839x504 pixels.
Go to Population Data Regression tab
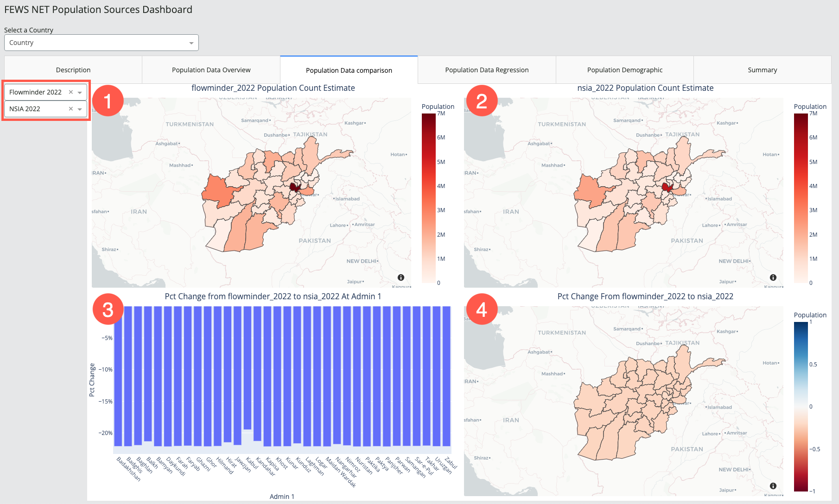[x=487, y=70]
